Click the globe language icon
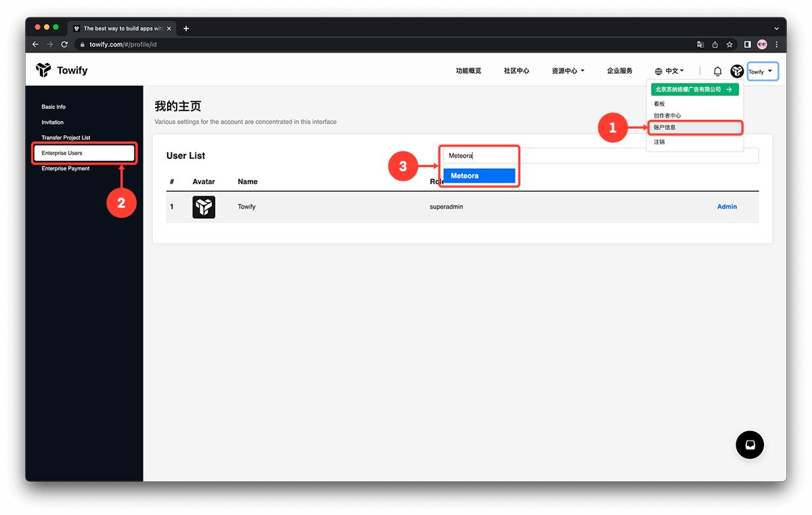The height and width of the screenshot is (515, 812). tap(658, 71)
